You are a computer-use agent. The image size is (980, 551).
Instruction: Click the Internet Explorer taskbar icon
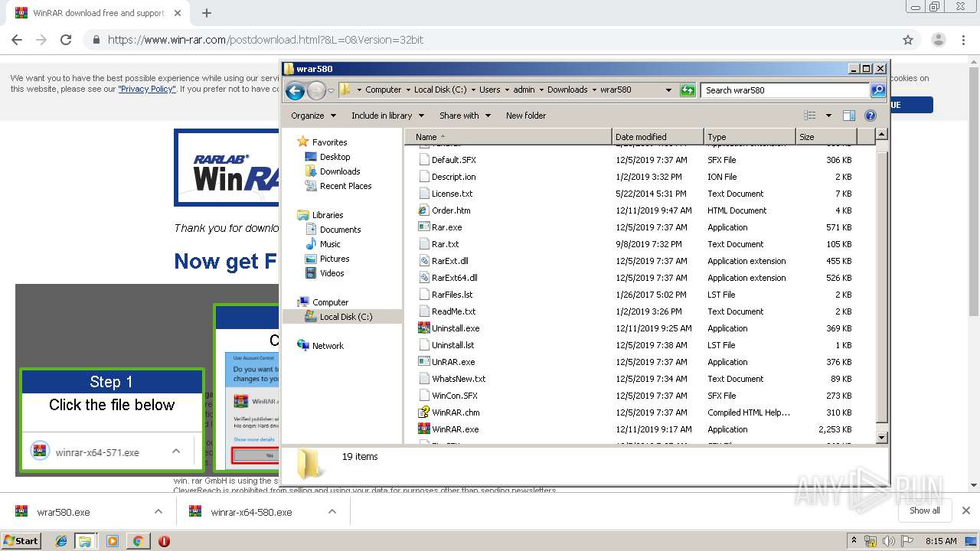pyautogui.click(x=61, y=541)
